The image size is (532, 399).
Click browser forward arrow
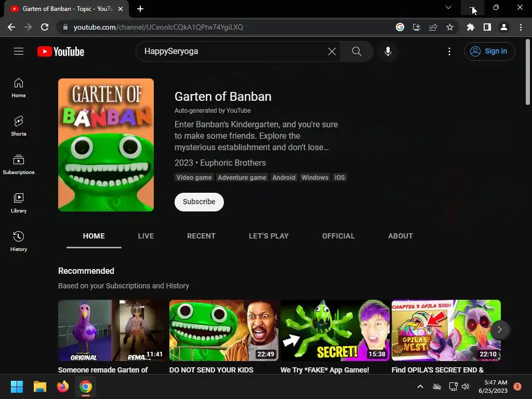pyautogui.click(x=28, y=27)
